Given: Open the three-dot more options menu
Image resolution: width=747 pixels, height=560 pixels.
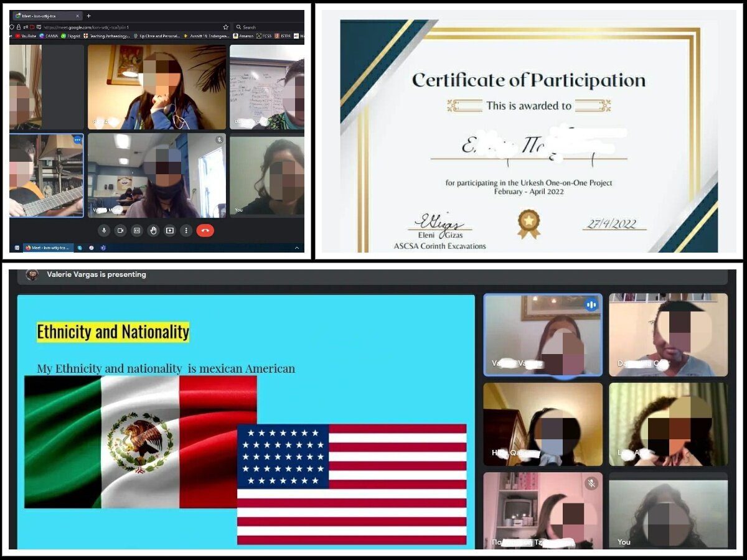Looking at the screenshot, I should click(186, 230).
